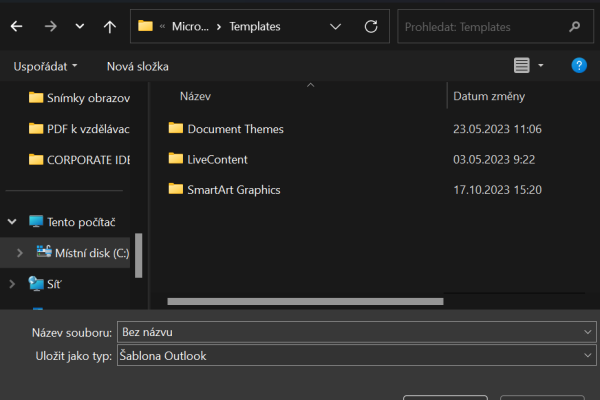Refresh the Templates folder view
This screenshot has width=600, height=400.
[371, 26]
